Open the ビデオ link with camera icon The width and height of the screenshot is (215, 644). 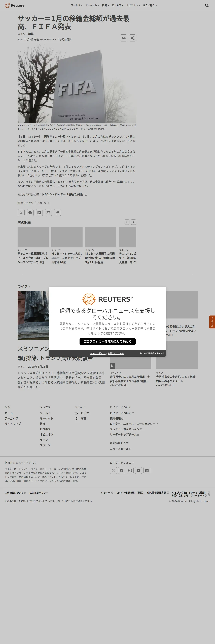pyautogui.click(x=82, y=413)
